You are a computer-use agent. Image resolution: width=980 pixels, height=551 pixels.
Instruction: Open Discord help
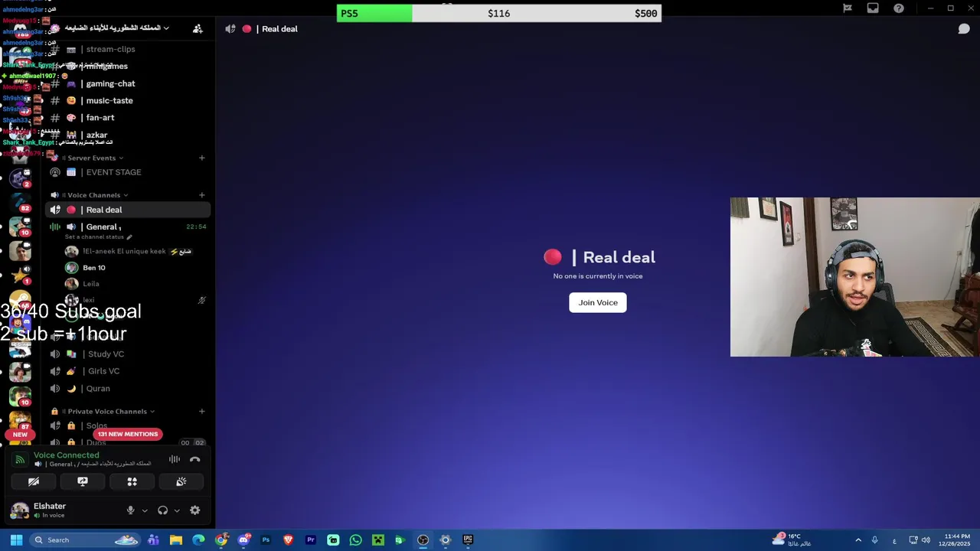click(x=899, y=8)
